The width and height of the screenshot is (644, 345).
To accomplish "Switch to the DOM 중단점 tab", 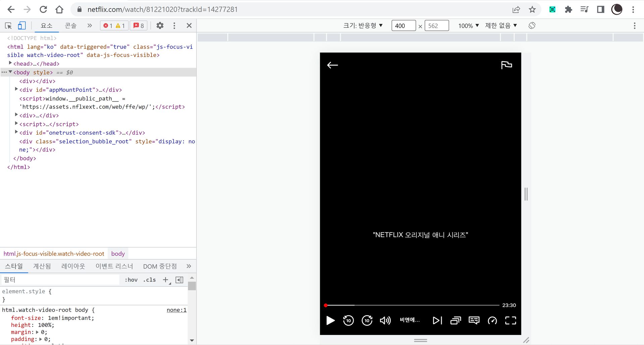I will pyautogui.click(x=160, y=266).
